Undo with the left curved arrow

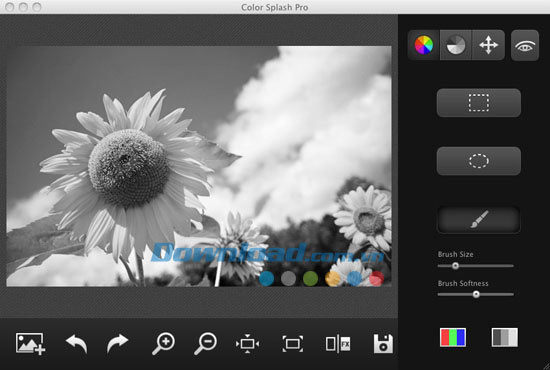point(76,343)
